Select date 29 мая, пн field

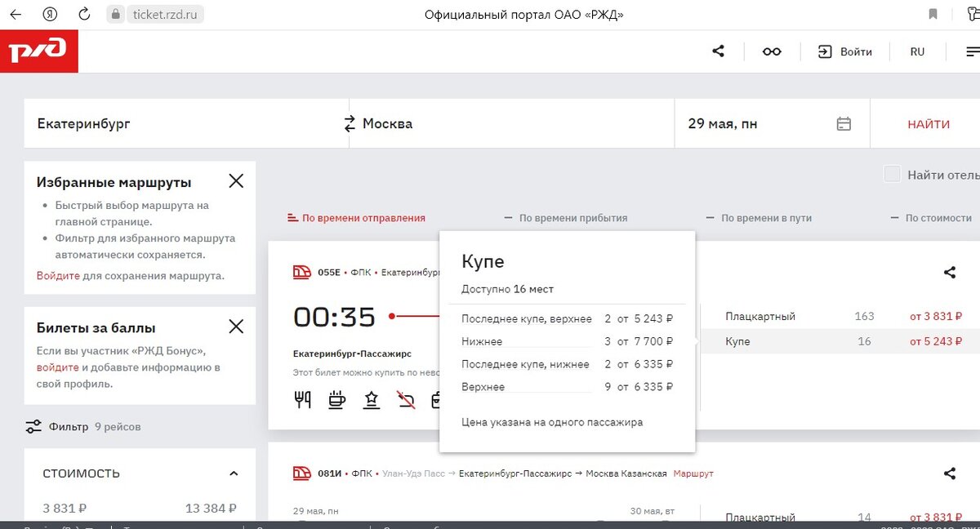coord(772,124)
